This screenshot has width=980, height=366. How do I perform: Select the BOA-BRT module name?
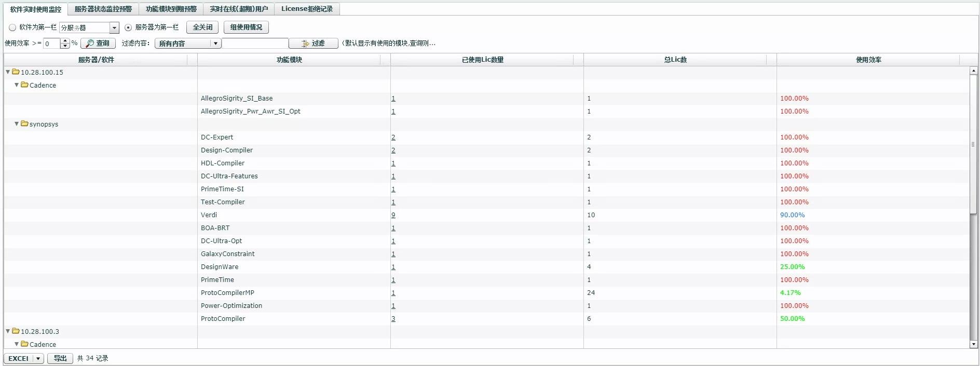pos(215,228)
